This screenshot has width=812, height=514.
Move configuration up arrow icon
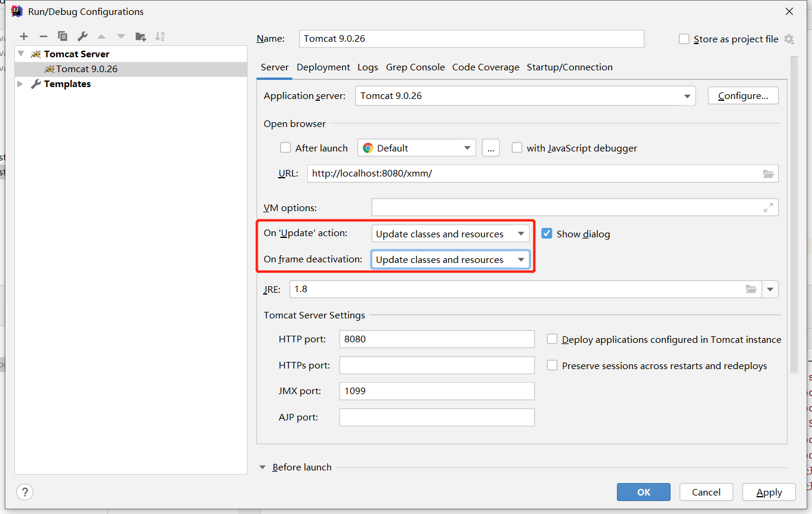(101, 36)
